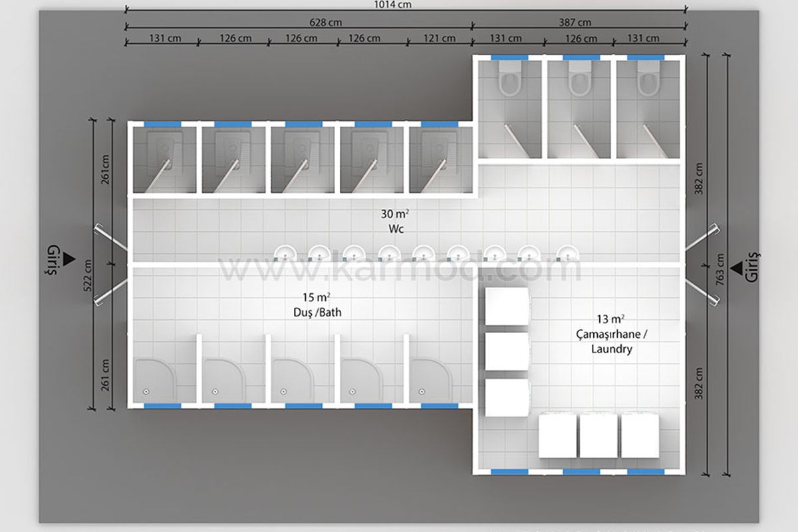
Task: Select the rightmost washing machine in the bottom row
Action: click(640, 436)
